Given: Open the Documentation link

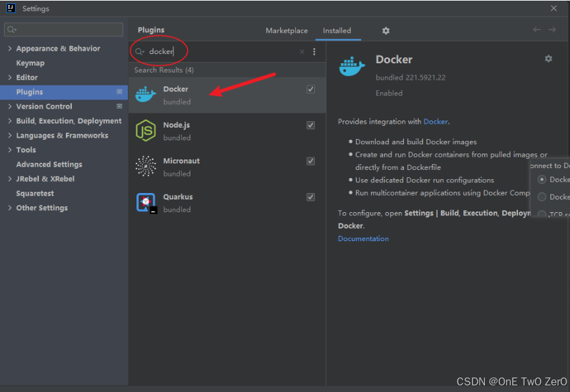Looking at the screenshot, I should click(363, 238).
